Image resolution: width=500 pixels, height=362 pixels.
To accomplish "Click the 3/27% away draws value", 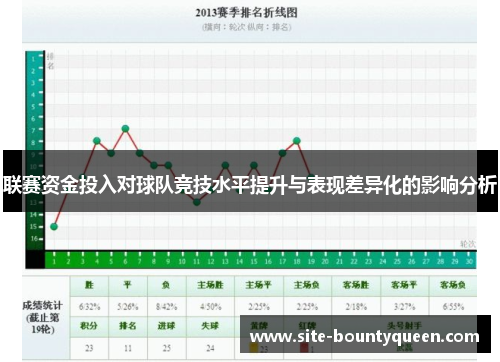I will 404,307.
